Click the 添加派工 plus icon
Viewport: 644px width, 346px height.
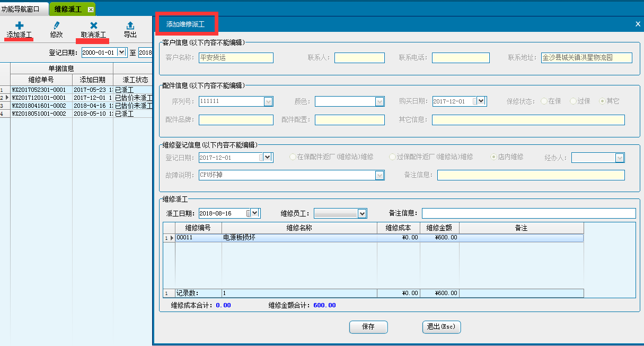pos(19,25)
